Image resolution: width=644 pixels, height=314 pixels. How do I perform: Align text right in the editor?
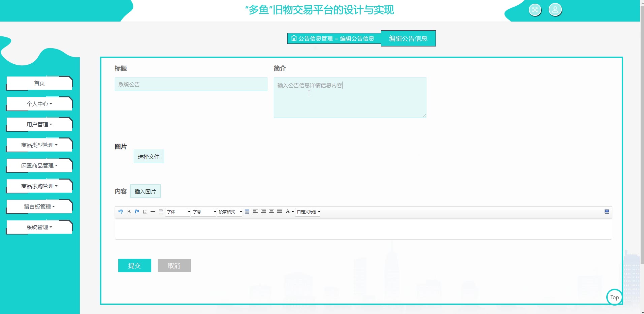pos(263,212)
